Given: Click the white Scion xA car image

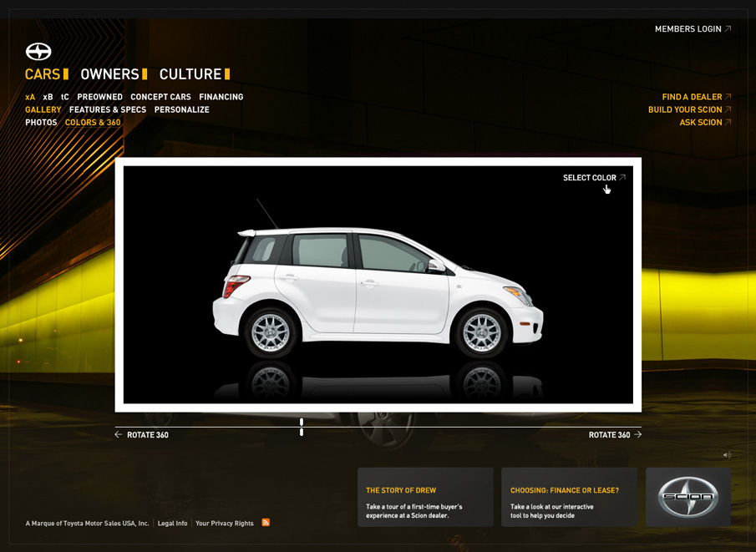Looking at the screenshot, I should tap(378, 291).
